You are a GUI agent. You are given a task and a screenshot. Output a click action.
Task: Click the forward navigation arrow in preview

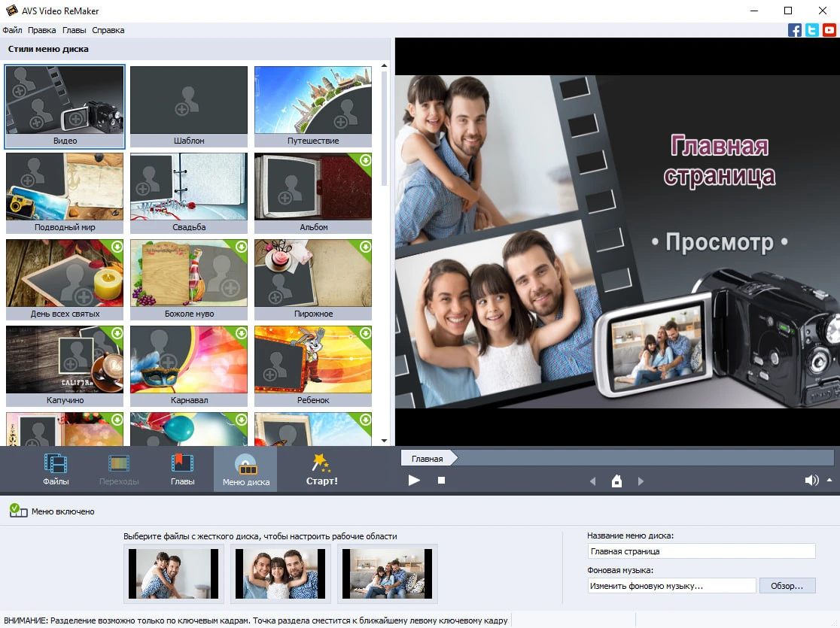(641, 481)
